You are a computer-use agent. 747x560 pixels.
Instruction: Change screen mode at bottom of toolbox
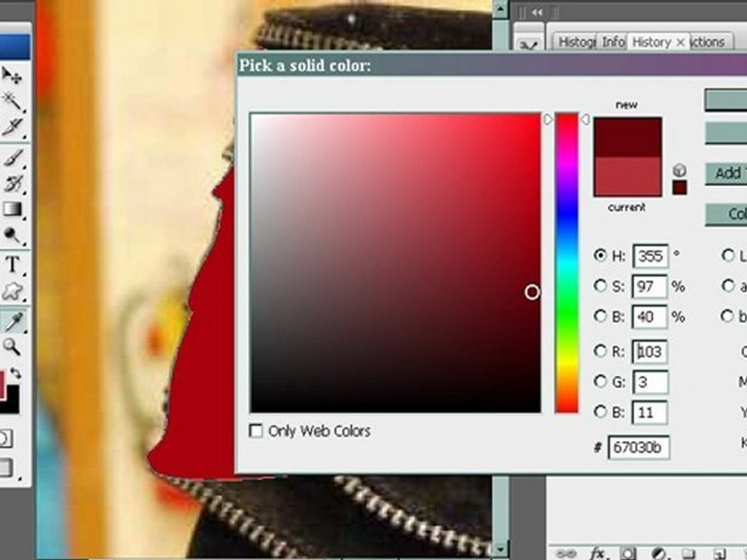[5, 467]
